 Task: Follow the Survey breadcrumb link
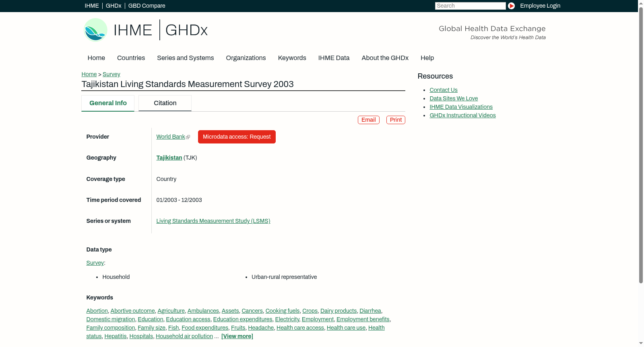111,74
